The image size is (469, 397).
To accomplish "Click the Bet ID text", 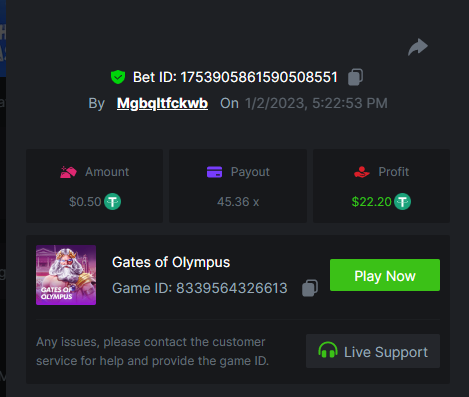I will pos(235,77).
